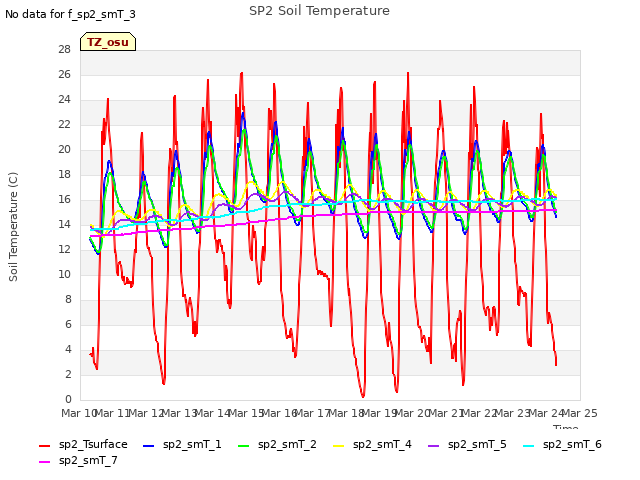Click the red sp2_Tsurface legend swatch
This screenshot has height=480, width=640.
(44, 446)
